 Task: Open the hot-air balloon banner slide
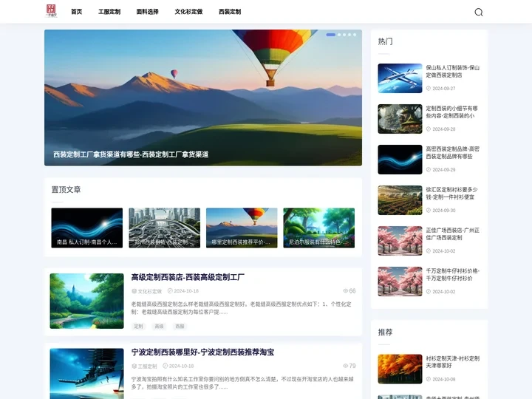(203, 98)
